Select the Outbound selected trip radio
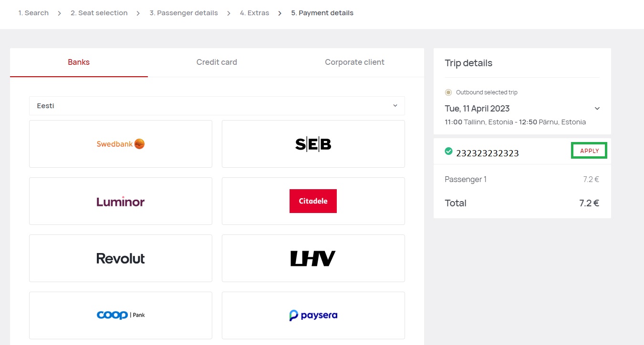This screenshot has width=644, height=345. point(448,92)
